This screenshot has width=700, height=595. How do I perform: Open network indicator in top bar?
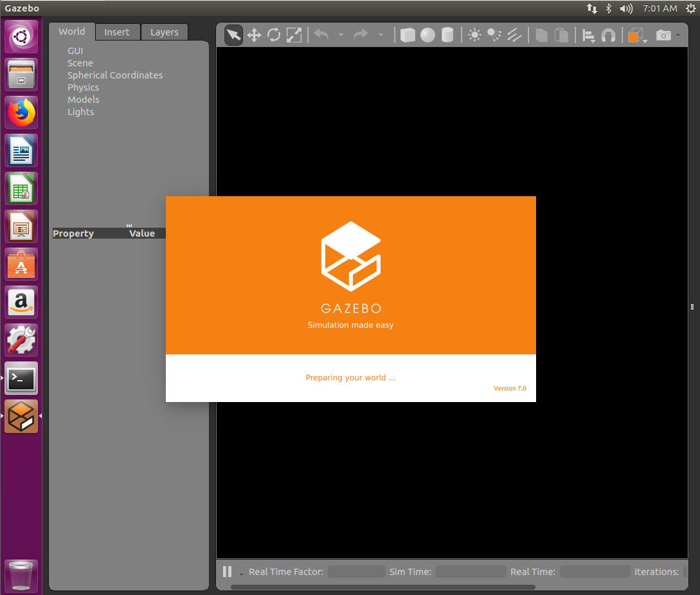coord(592,8)
